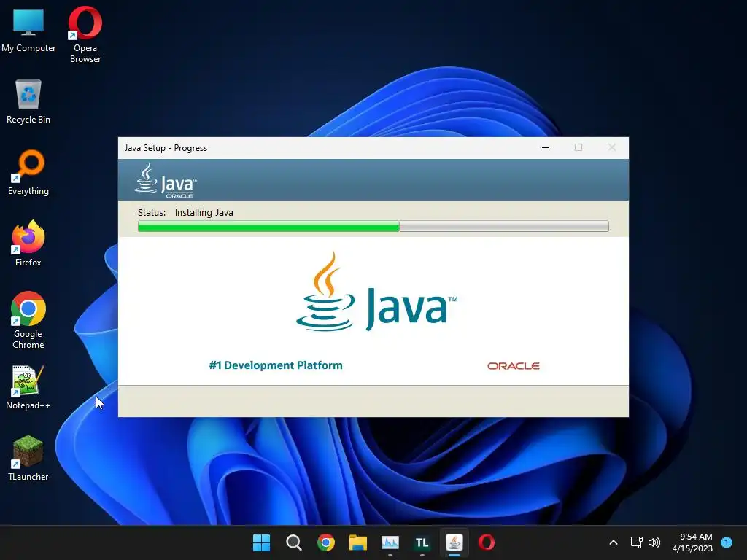Select the Firefox desktop shortcut
This screenshot has width=747, height=560.
click(28, 244)
